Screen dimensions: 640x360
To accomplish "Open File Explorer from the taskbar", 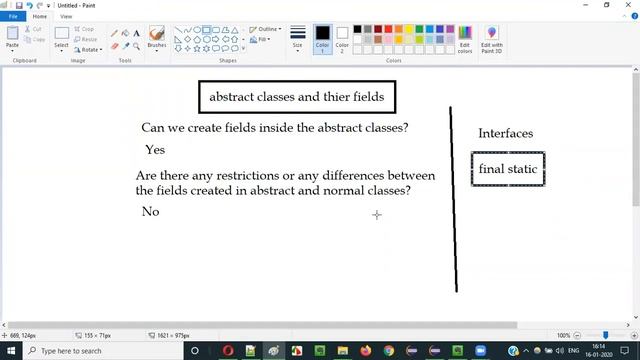I will [342, 351].
